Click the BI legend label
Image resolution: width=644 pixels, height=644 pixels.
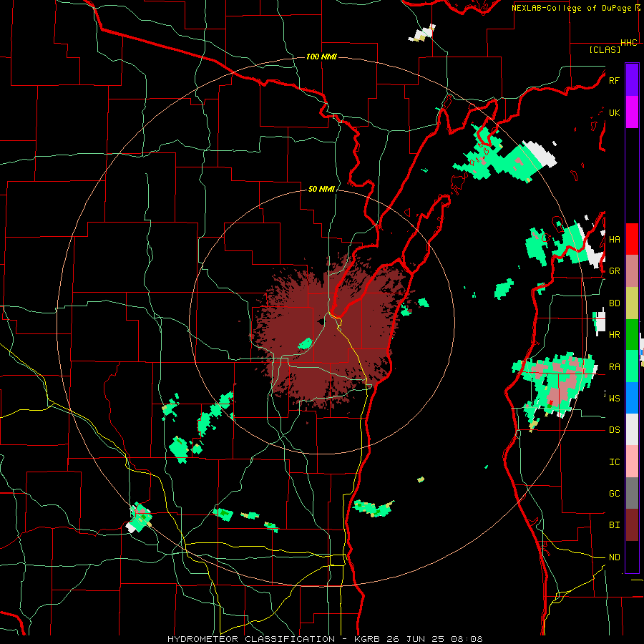pos(614,525)
